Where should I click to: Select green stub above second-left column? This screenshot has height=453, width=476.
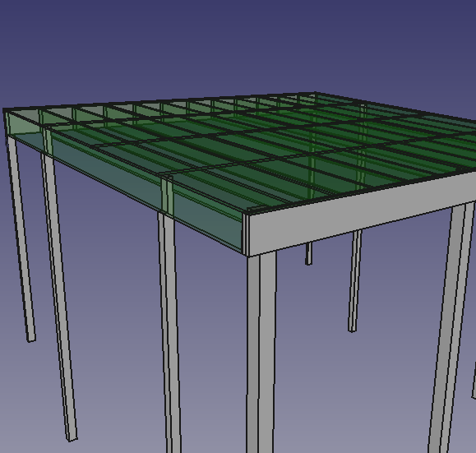pos(47,141)
